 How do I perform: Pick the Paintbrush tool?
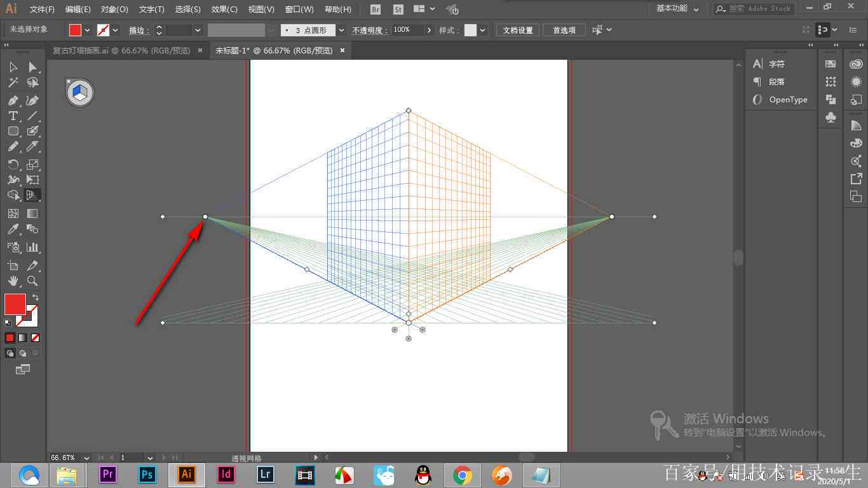[32, 131]
